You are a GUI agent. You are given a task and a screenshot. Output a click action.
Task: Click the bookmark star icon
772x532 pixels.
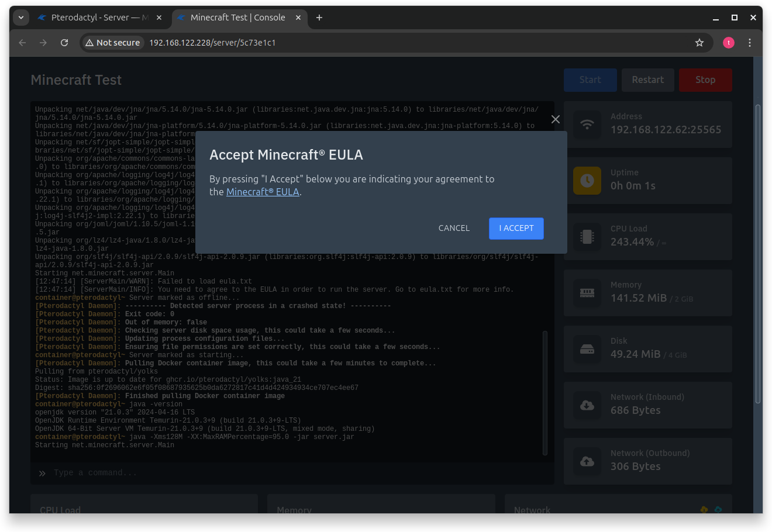(699, 42)
